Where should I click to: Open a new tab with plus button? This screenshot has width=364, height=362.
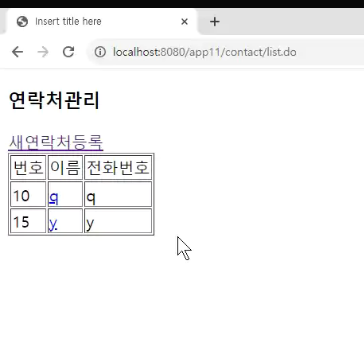click(215, 22)
